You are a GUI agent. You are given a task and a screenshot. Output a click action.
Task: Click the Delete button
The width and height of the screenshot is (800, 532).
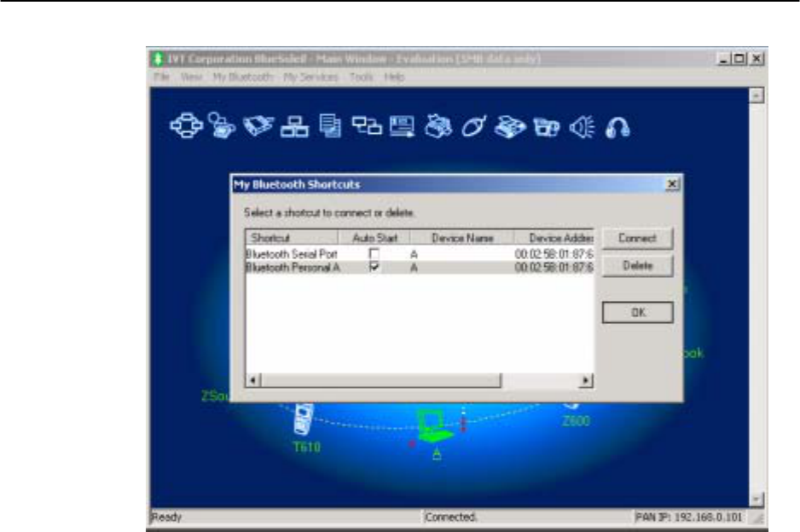[x=637, y=266]
